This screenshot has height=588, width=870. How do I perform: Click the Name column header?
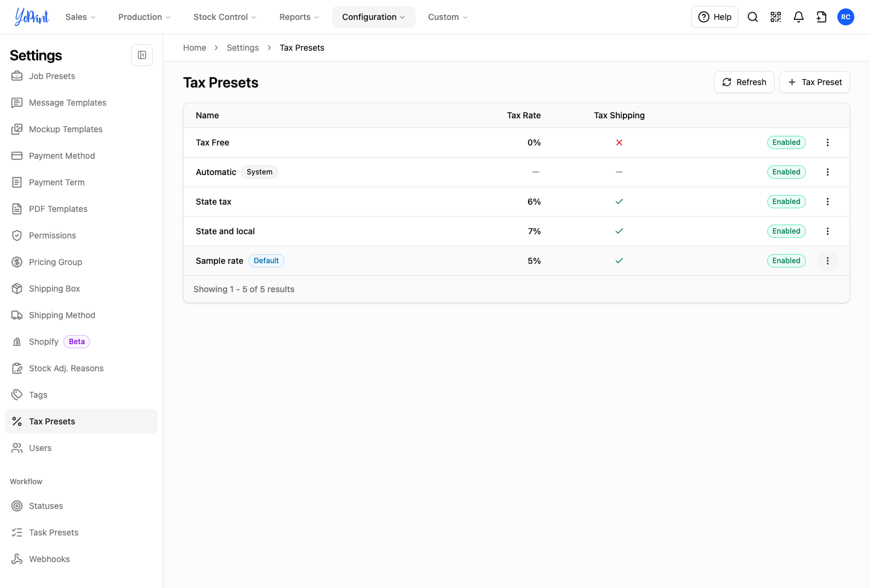coord(207,115)
